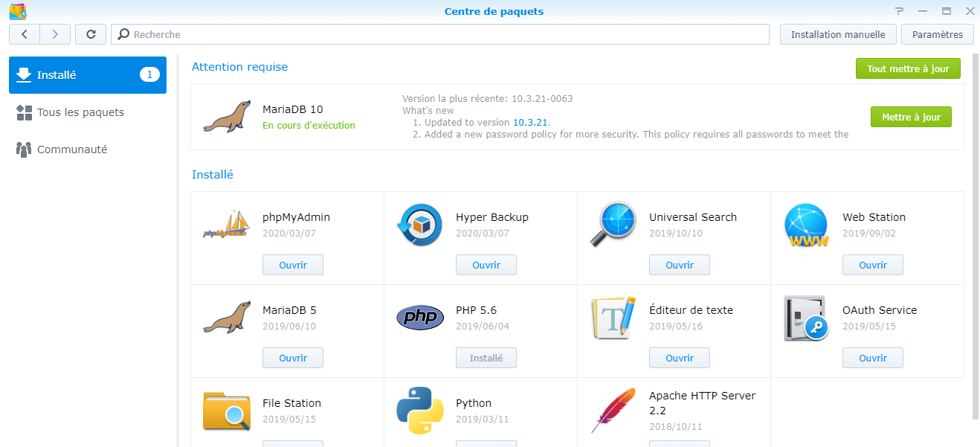Click the Hyper Backup icon
Screen dimensions: 980x447
coord(420,225)
